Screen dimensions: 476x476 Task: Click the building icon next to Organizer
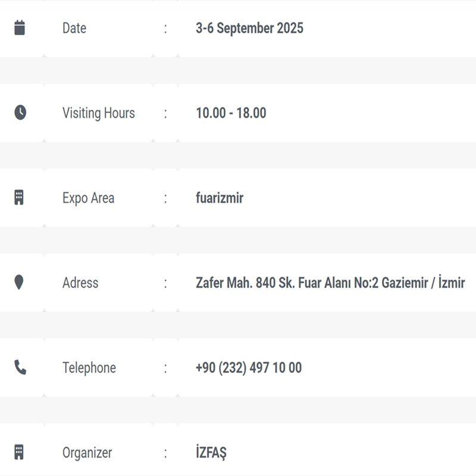click(19, 452)
